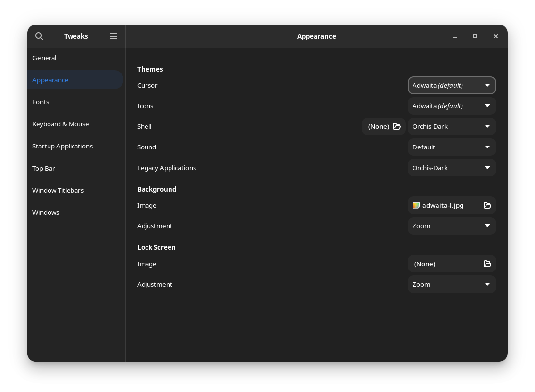The image size is (535, 392).
Task: Click the Icons label in Themes
Action: click(146, 106)
